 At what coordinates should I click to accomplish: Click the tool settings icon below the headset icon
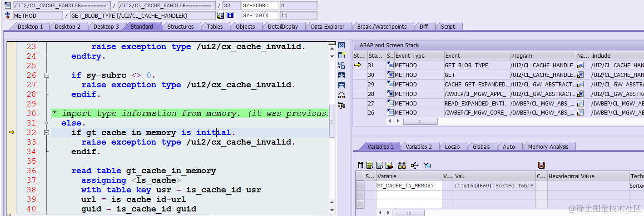342,105
